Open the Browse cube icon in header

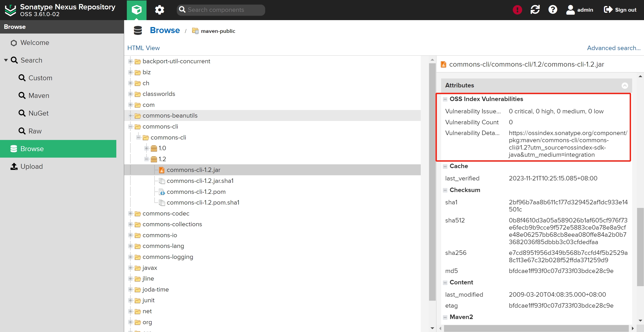(136, 10)
